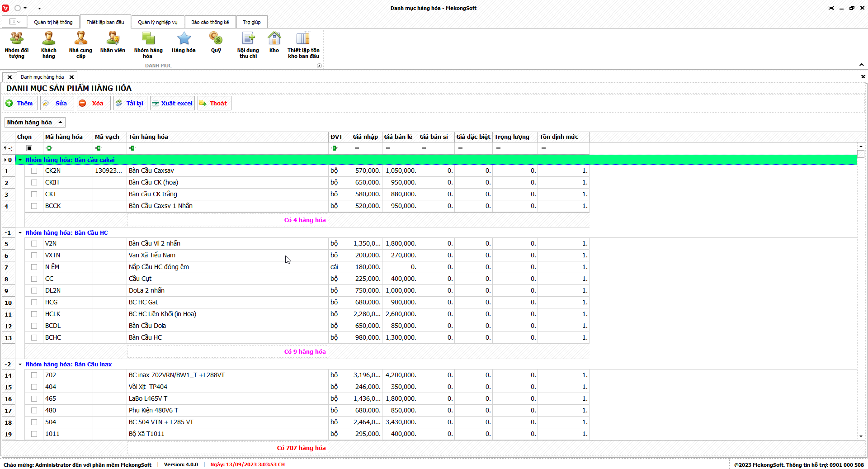The height and width of the screenshot is (469, 868).
Task: Open the Báo cáo thống kê tab
Action: [210, 22]
